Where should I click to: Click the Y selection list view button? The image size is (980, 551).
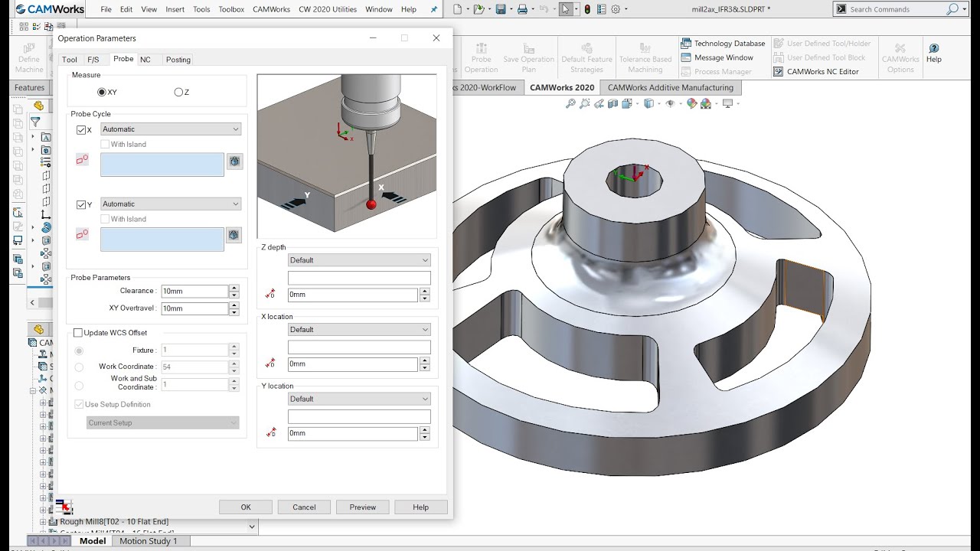(x=234, y=236)
